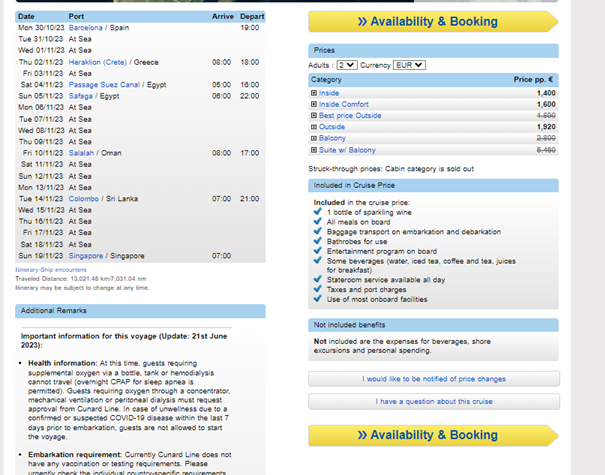Click the Port column header

click(x=76, y=17)
